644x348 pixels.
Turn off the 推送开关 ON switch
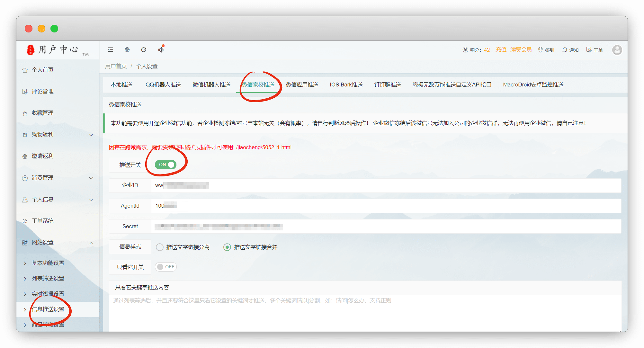[x=165, y=165]
